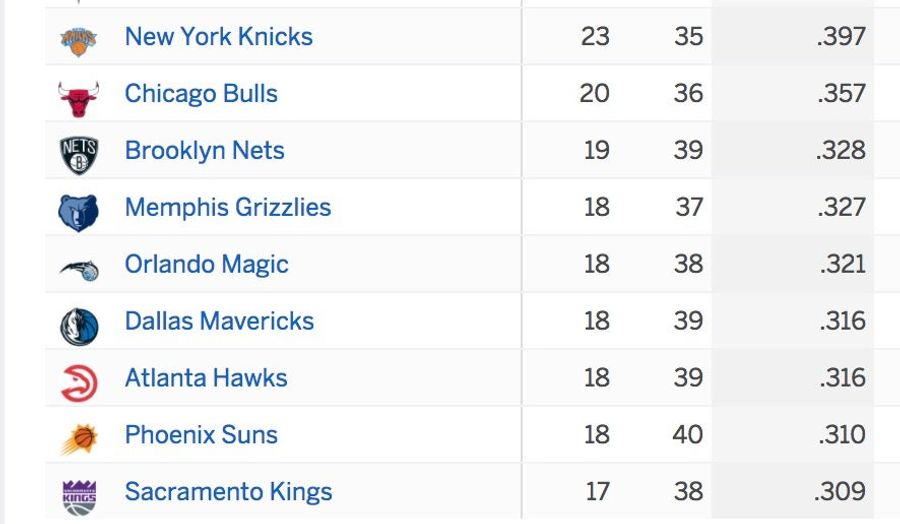The height and width of the screenshot is (524, 900).
Task: Click the Suns .310 percentage cell
Action: (x=793, y=434)
